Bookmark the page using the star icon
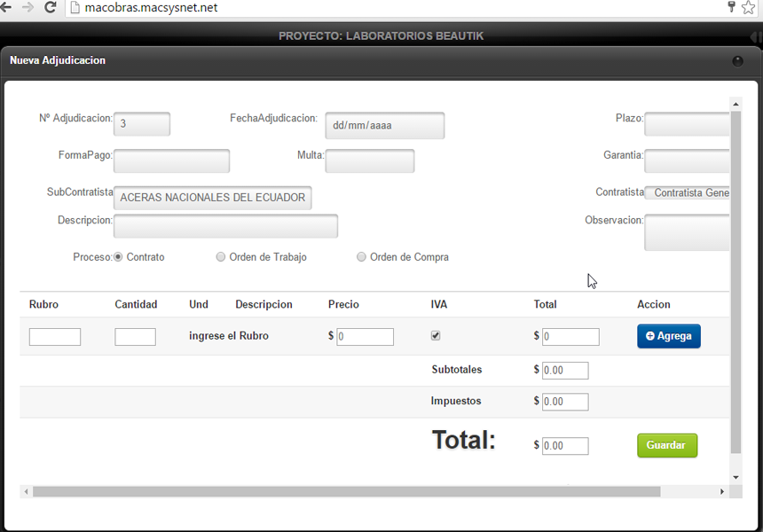The width and height of the screenshot is (763, 532). click(x=748, y=8)
